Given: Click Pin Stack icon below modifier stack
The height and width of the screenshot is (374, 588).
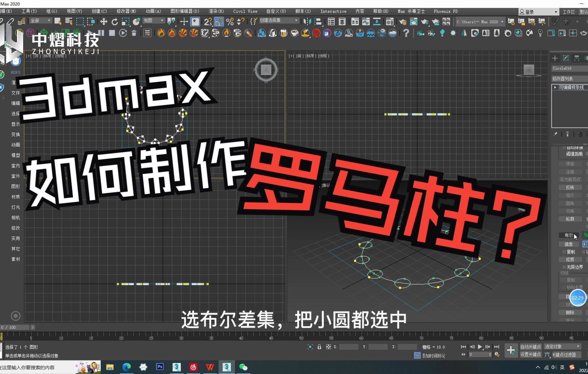Looking at the screenshot, I should [x=555, y=134].
